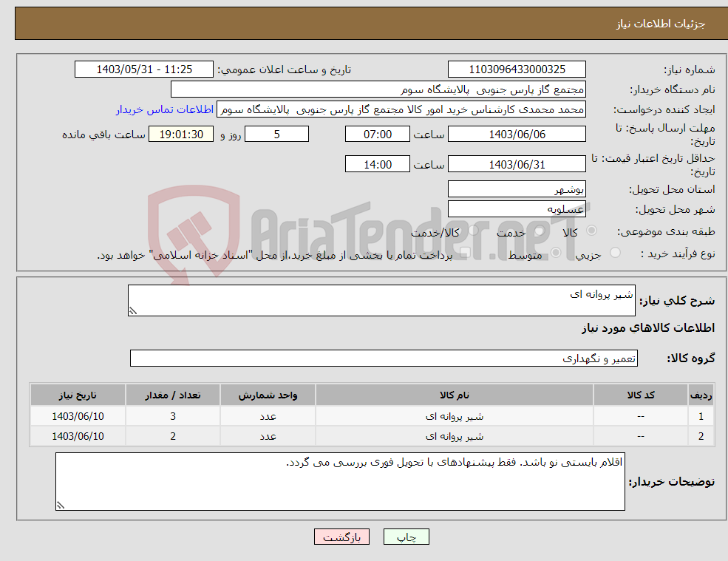The image size is (728, 561).
Task: Select the جزیی purchase type radio
Action: [615, 253]
